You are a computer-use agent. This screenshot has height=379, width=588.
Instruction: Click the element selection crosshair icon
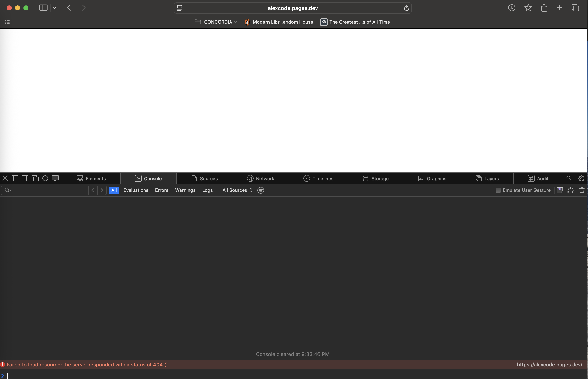(x=45, y=178)
